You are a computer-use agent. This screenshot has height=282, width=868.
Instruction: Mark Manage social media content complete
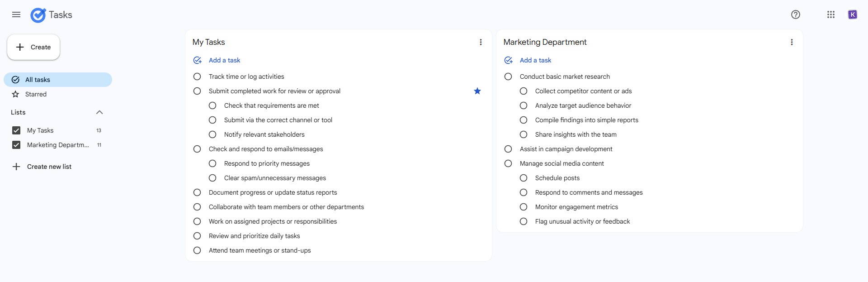508,163
